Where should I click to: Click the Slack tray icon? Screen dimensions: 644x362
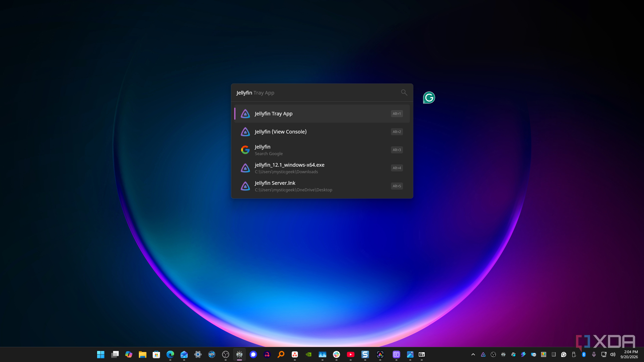point(513,354)
